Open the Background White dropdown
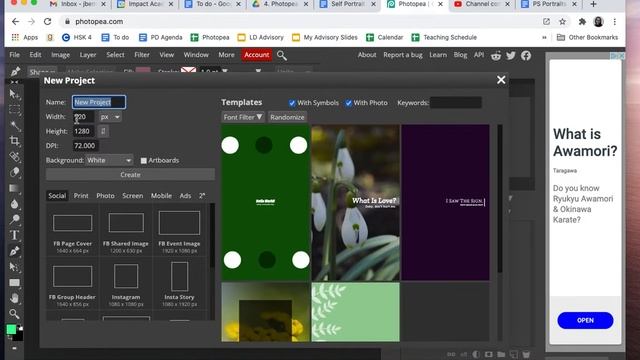Image resolution: width=640 pixels, height=360 pixels. (x=109, y=160)
